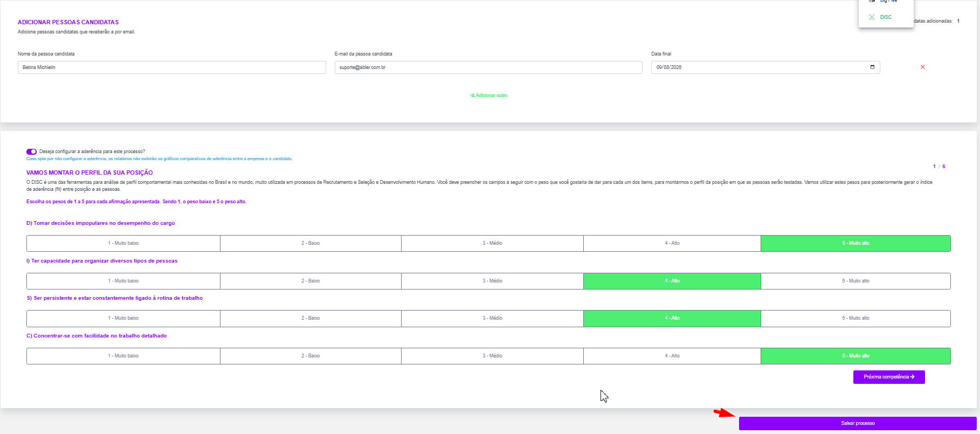This screenshot has width=980, height=434.
Task: Click the question 'D) Tomar decisões impopulares no desempenho do cargo'
Action: [101, 223]
